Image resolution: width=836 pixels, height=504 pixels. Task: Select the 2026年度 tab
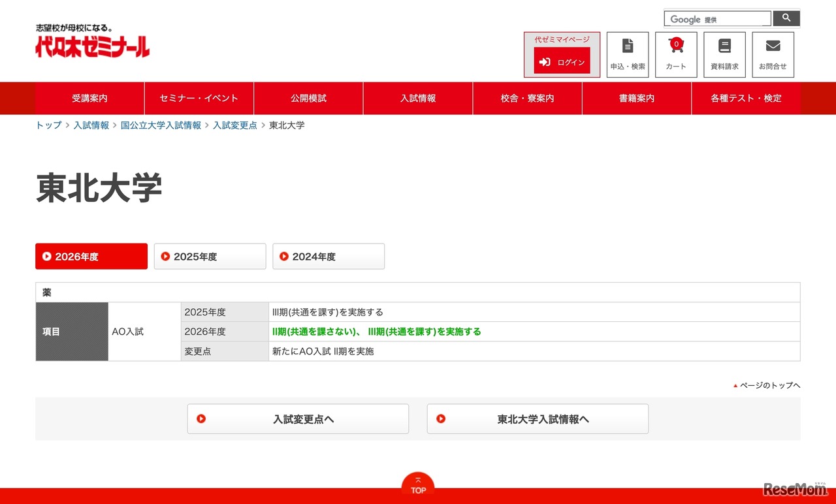click(91, 257)
